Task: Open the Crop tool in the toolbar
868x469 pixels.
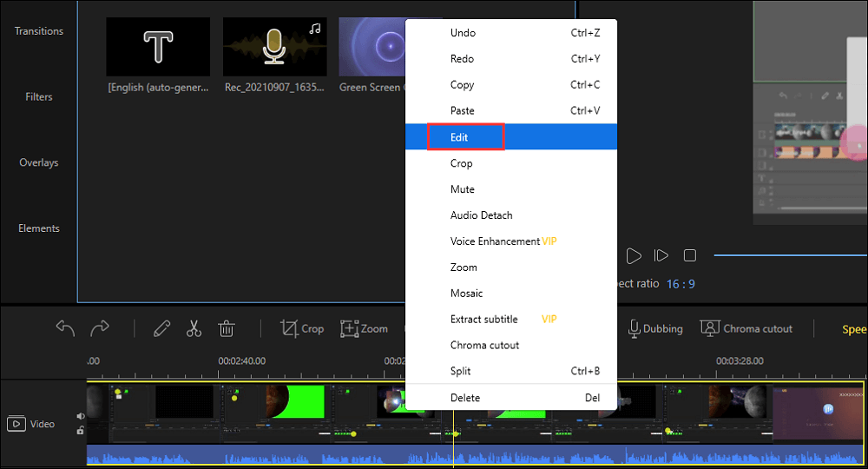Action: [301, 328]
